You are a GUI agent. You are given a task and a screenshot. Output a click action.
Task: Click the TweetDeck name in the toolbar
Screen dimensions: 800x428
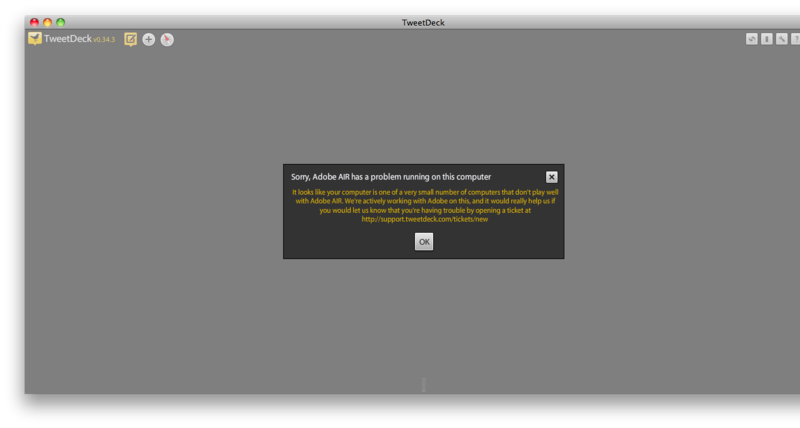tap(68, 39)
